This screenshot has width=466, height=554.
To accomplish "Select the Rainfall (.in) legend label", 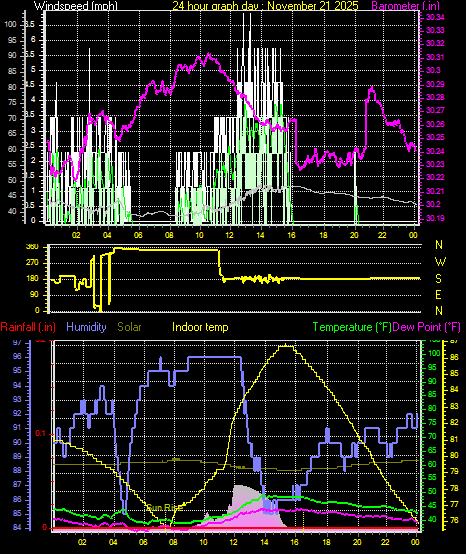I will 28,327.
